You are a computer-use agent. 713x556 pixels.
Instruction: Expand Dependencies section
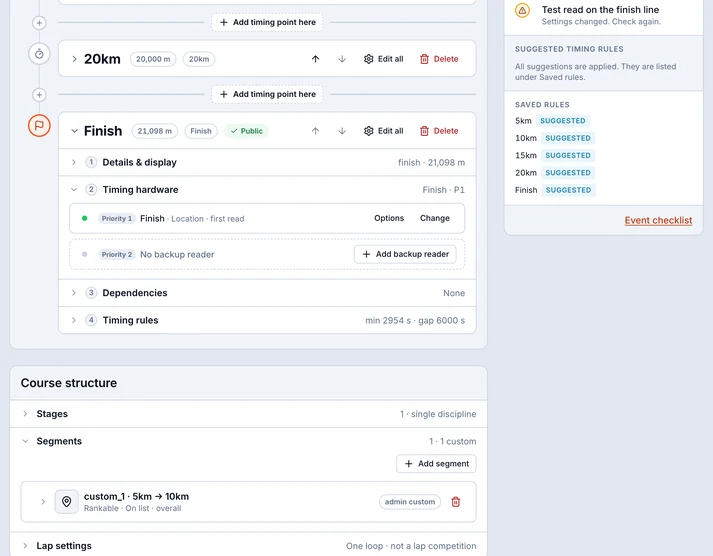point(74,293)
